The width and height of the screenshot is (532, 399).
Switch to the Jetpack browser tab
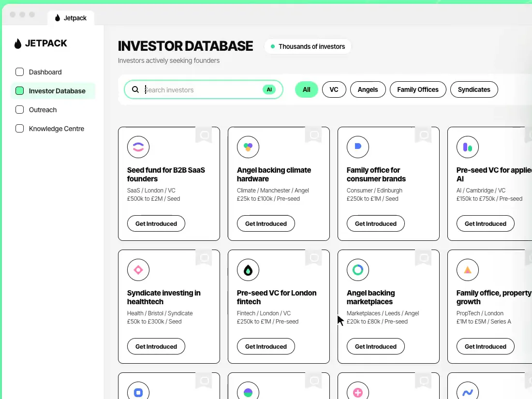71,18
